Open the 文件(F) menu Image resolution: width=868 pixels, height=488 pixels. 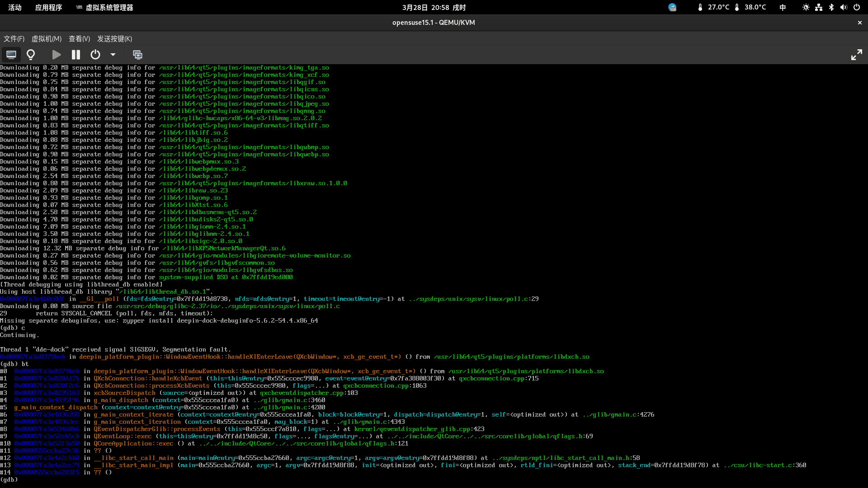[x=14, y=39]
